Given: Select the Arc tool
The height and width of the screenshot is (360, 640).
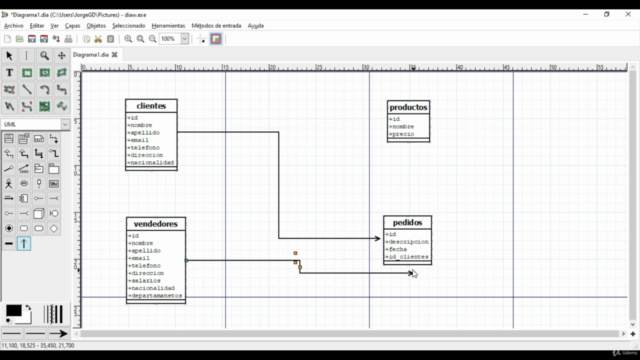Looking at the screenshot, I should [44, 89].
